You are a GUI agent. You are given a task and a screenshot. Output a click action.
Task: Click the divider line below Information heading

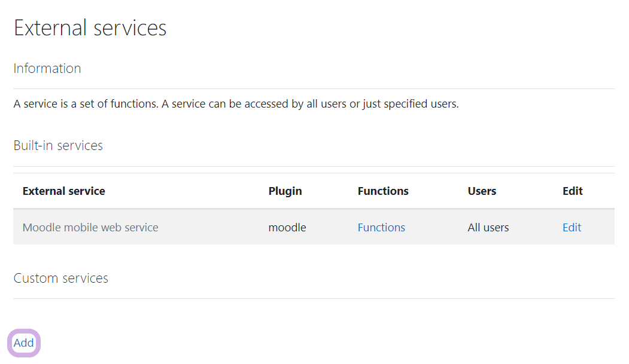tap(314, 89)
